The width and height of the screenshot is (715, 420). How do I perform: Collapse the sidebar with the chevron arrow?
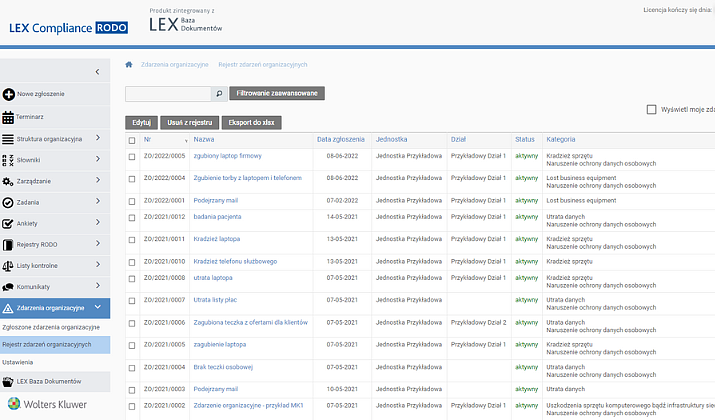click(x=97, y=72)
